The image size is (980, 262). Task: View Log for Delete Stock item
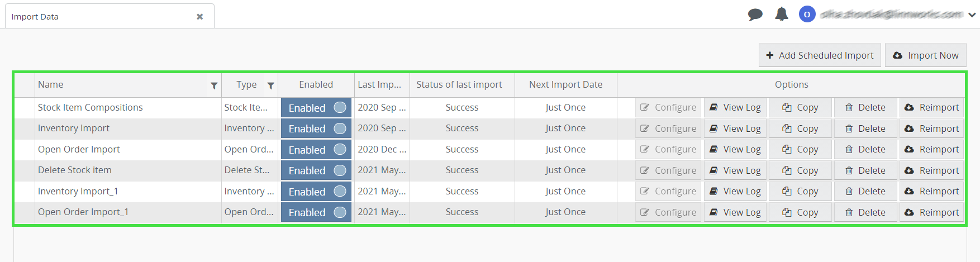(735, 170)
